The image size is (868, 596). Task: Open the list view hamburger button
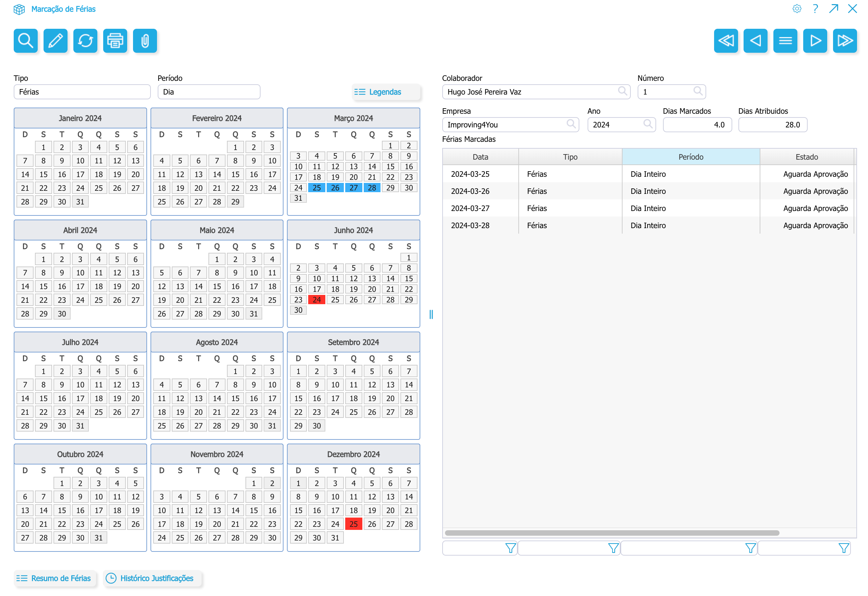click(785, 40)
